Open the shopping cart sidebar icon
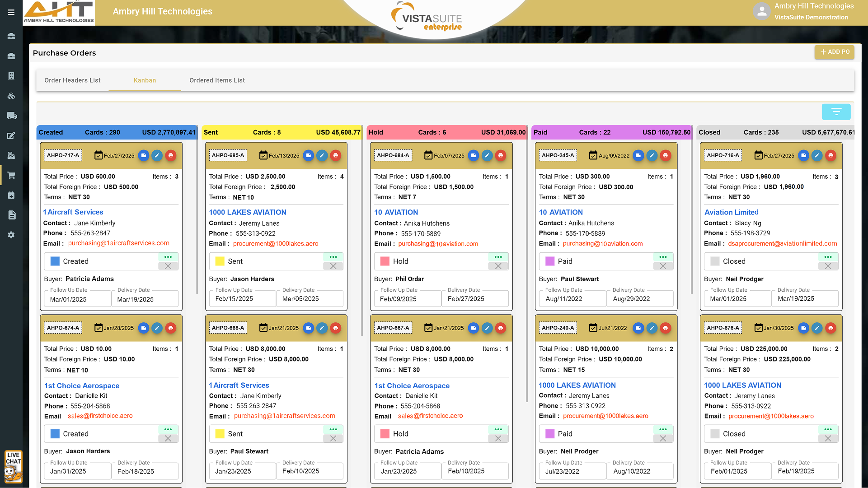 tap(12, 175)
